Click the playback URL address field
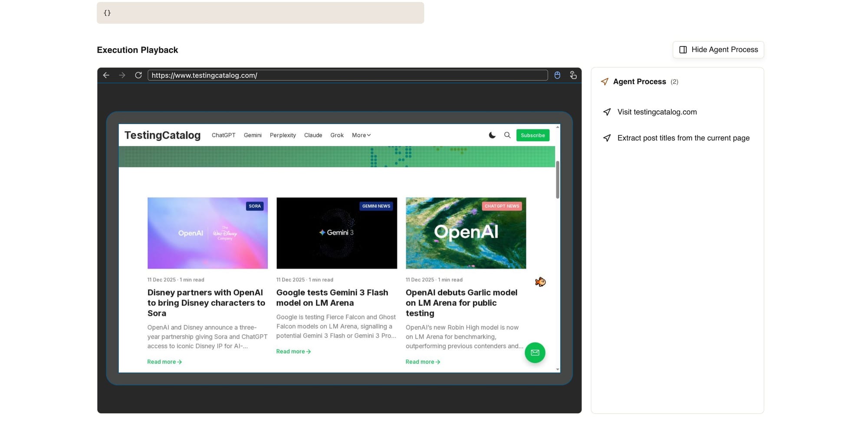Image resolution: width=868 pixels, height=448 pixels. pos(347,75)
